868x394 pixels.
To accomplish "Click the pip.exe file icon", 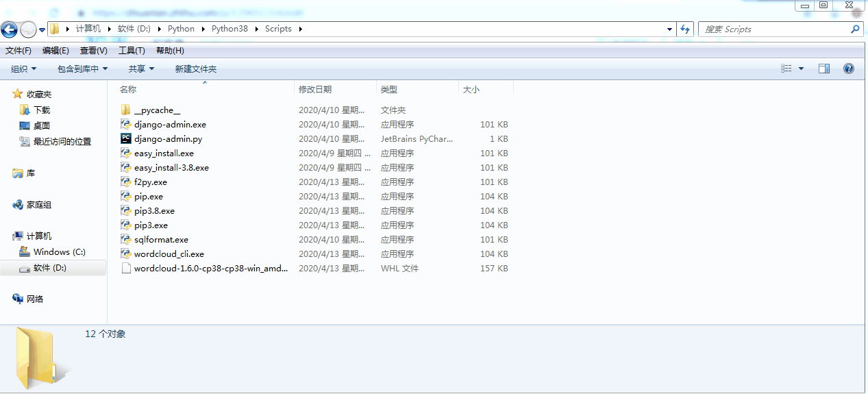I will (126, 197).
